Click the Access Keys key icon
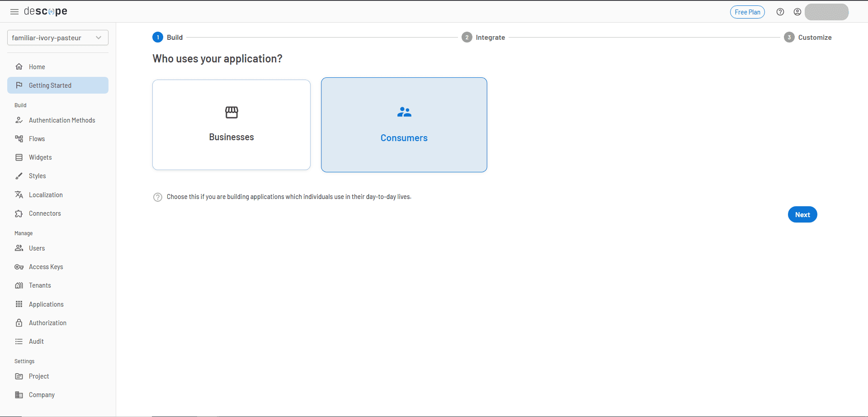The image size is (868, 417). [19, 267]
